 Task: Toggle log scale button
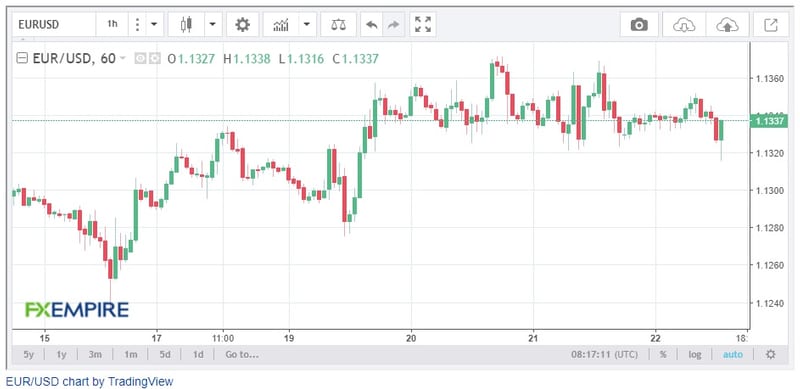(694, 354)
